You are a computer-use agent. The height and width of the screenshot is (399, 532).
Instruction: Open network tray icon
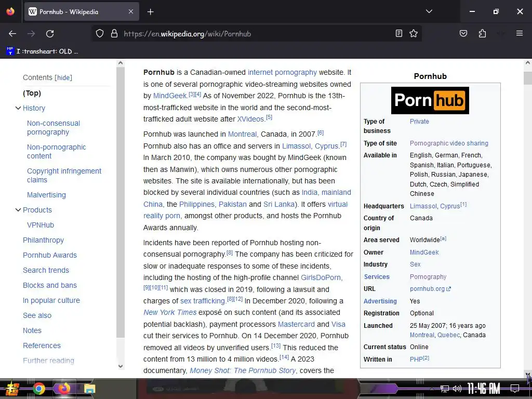pyautogui.click(x=445, y=389)
